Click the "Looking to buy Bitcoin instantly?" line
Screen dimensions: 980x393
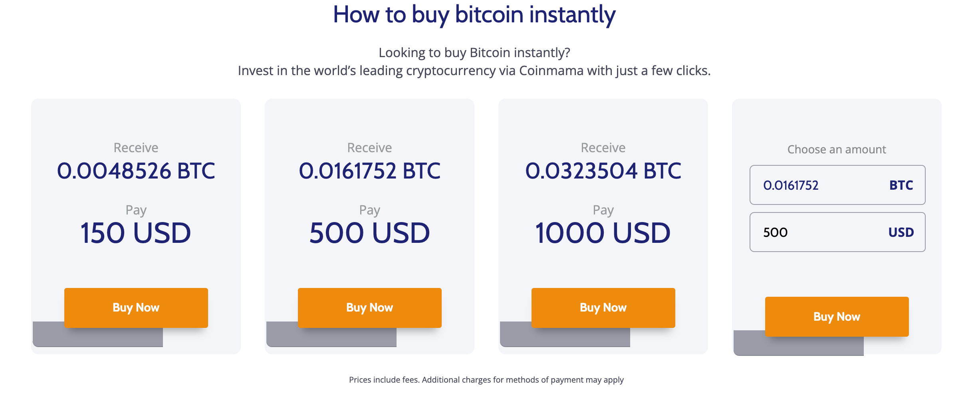(x=474, y=53)
